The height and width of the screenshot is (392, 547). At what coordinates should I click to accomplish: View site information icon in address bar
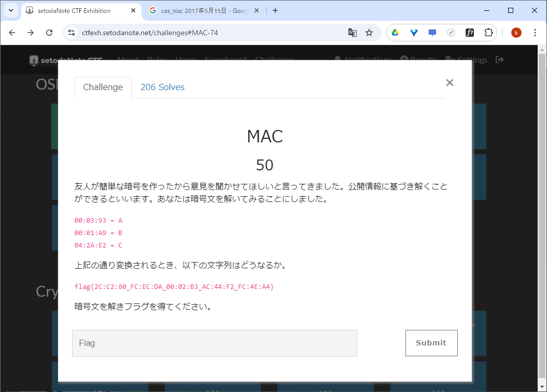(72, 33)
